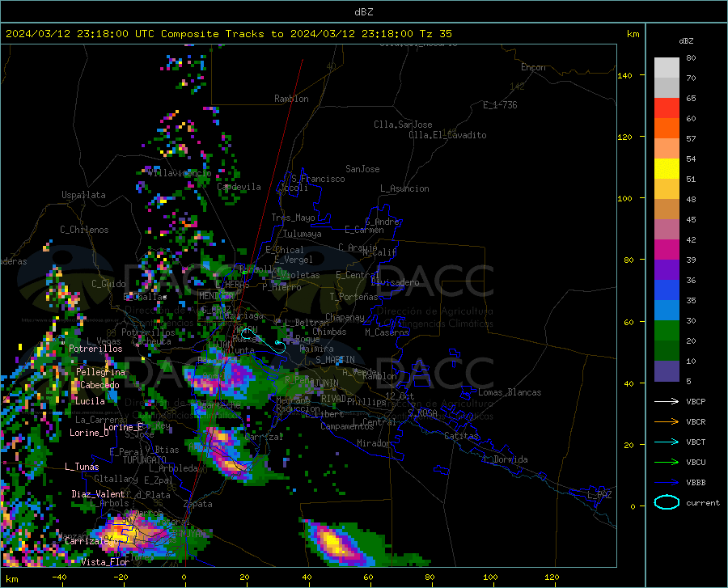
Task: Select the green 20 dBZ color swatch
Action: pos(667,331)
